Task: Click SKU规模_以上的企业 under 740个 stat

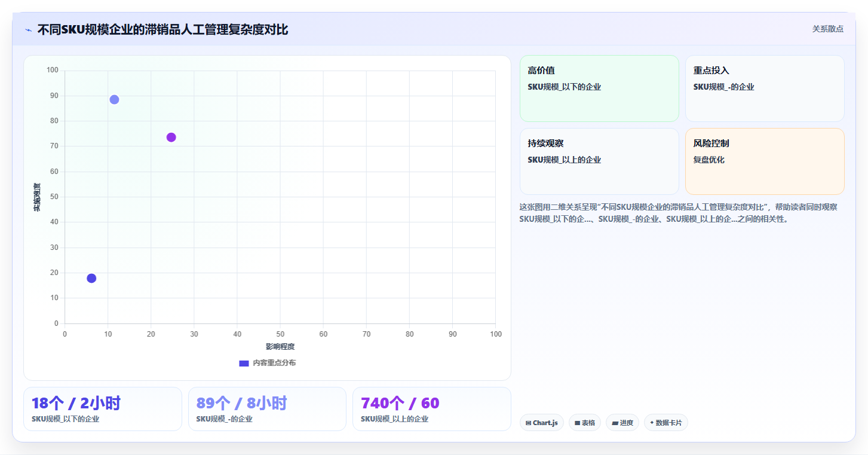Action: point(395,419)
